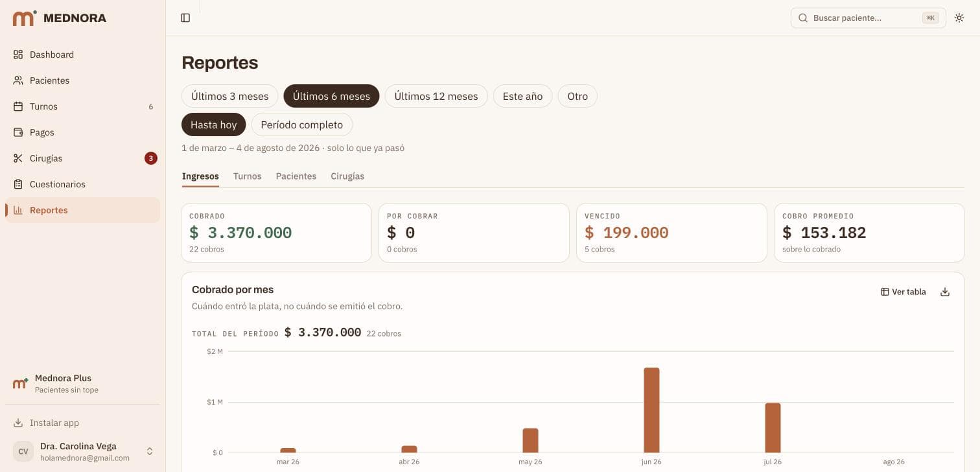Click the Cuestionarios clipboard icon
This screenshot has width=980, height=472.
pos(18,184)
